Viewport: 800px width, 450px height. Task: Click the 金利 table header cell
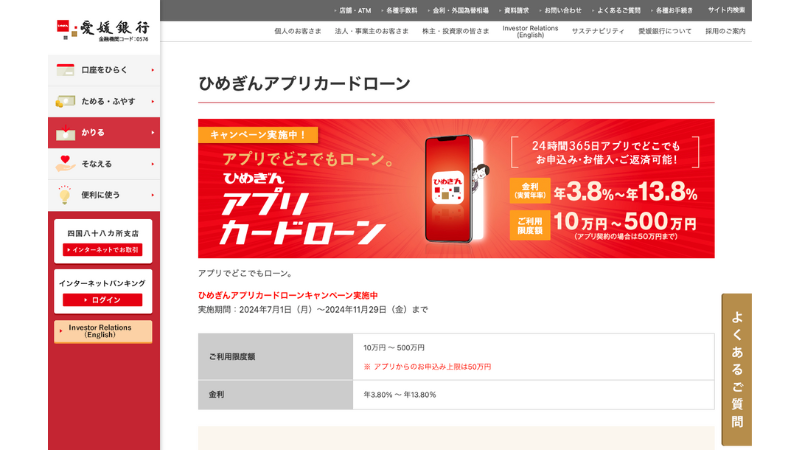(276, 395)
